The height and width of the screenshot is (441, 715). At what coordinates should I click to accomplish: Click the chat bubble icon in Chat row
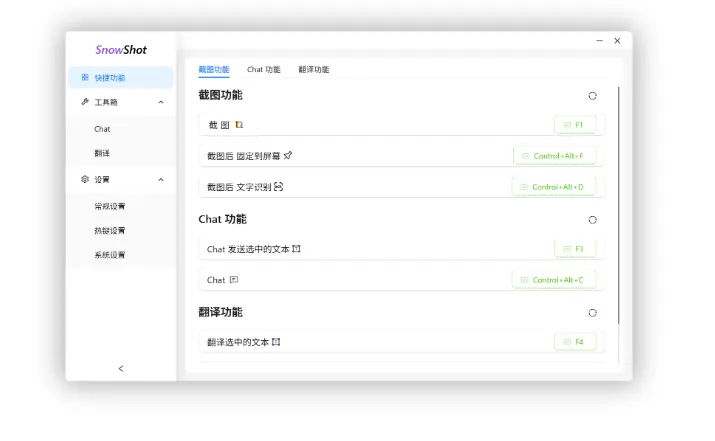234,280
